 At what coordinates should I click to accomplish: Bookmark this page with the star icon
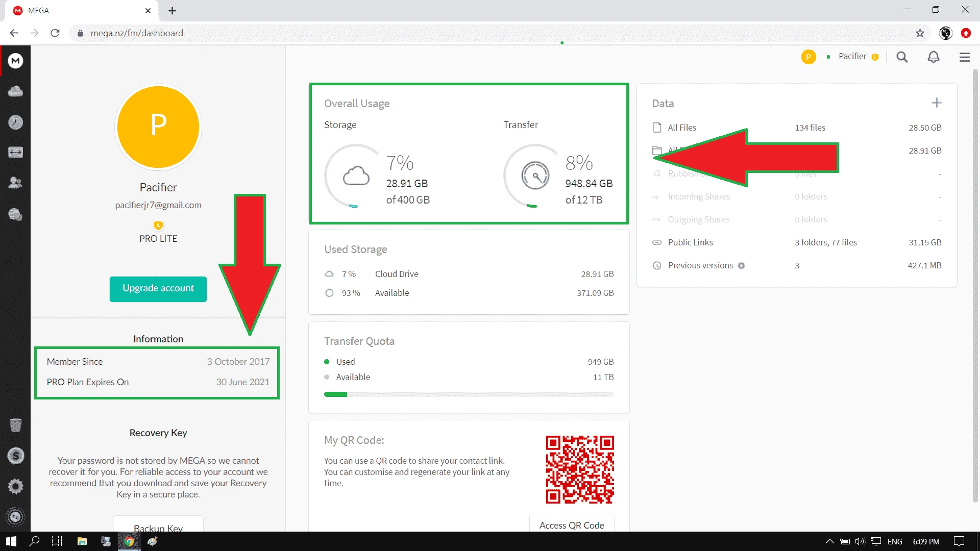920,33
